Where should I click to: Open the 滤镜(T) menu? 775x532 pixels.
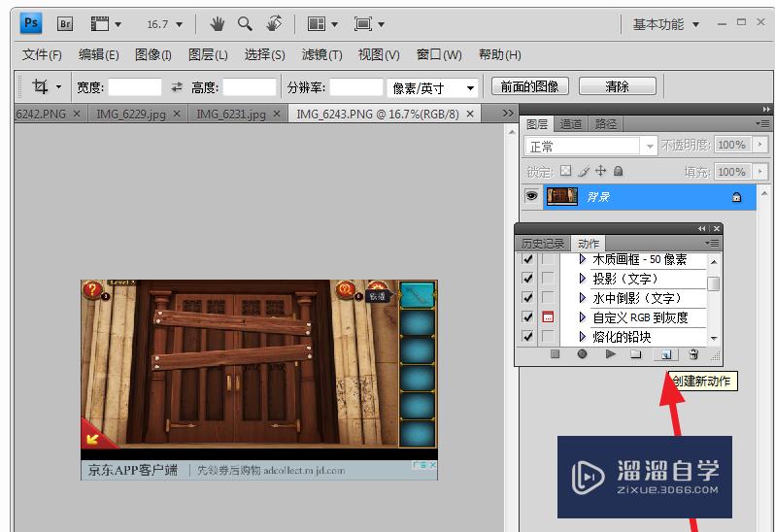pos(321,54)
